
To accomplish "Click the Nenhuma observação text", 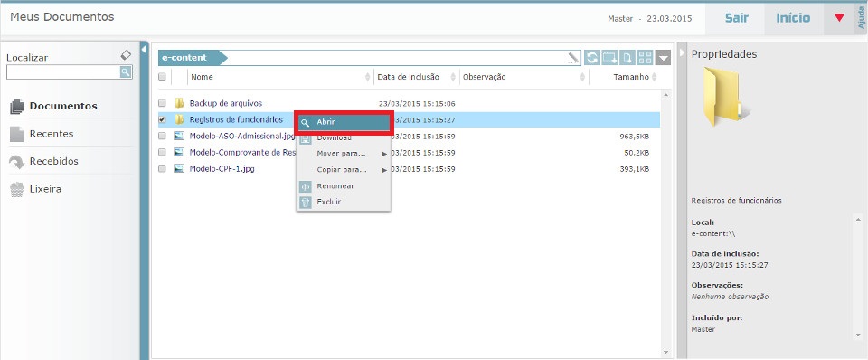I will tap(731, 297).
